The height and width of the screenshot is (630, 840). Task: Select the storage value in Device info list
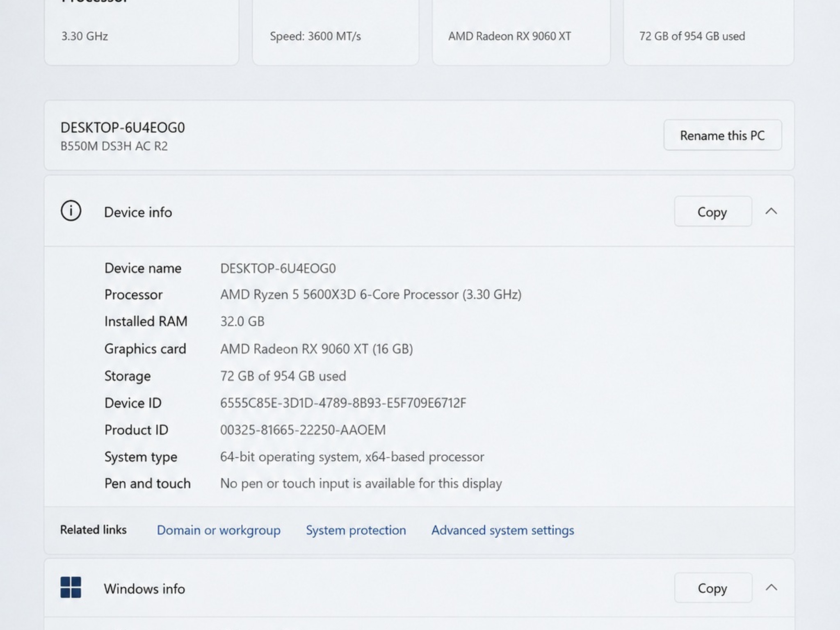tap(283, 376)
